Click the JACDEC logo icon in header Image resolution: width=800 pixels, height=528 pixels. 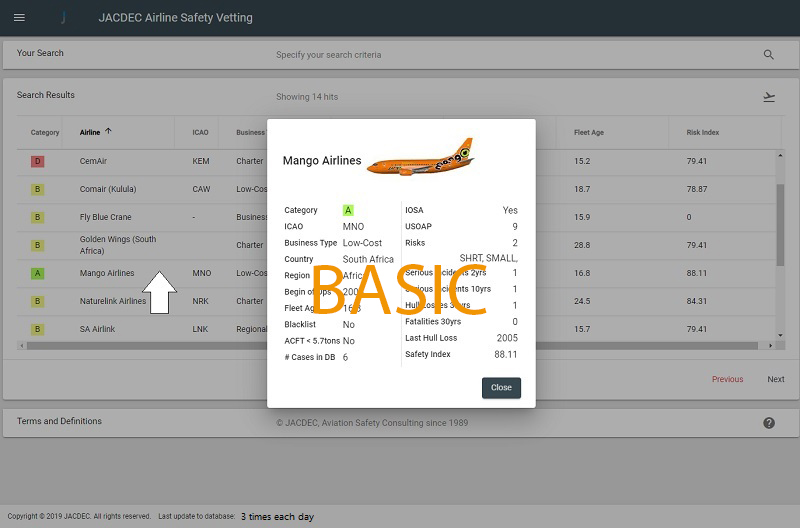63,18
